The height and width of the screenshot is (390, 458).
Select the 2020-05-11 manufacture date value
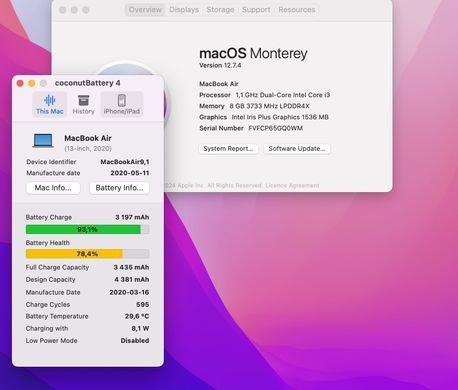pyautogui.click(x=130, y=173)
